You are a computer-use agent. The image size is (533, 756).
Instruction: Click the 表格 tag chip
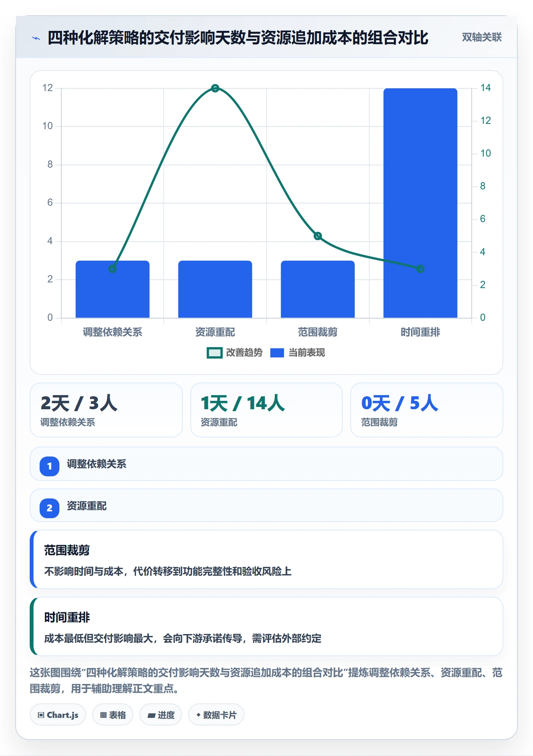113,715
